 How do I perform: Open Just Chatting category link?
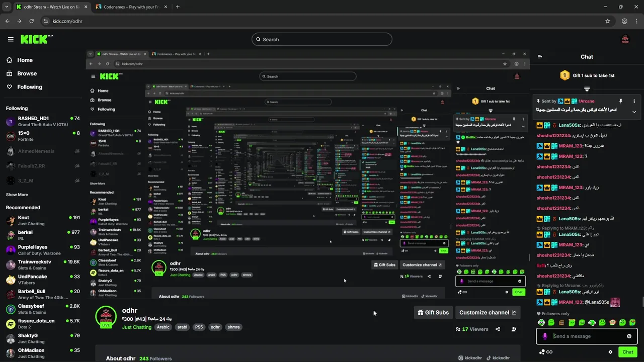coord(136,327)
